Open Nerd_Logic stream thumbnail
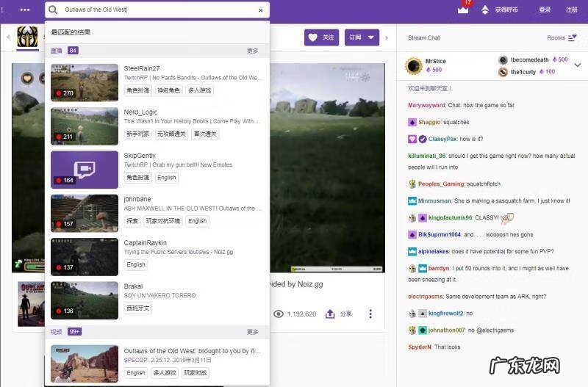Image resolution: width=588 pixels, height=387 pixels. point(85,126)
